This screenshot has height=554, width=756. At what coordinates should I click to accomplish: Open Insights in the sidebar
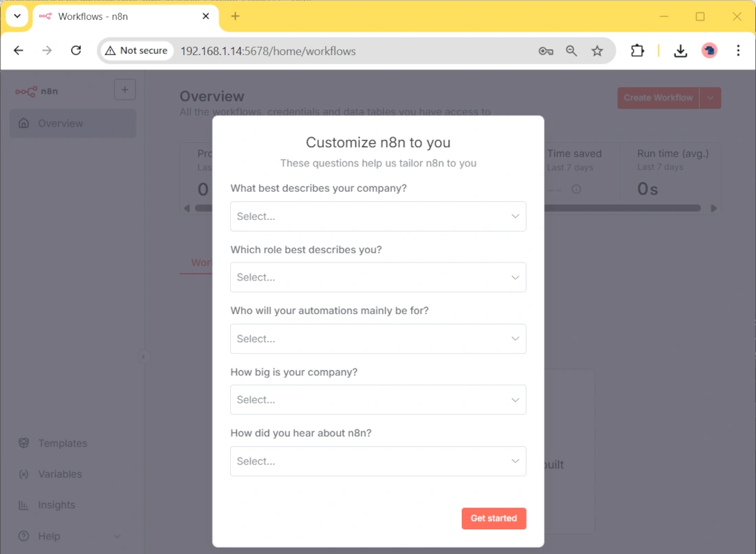56,505
